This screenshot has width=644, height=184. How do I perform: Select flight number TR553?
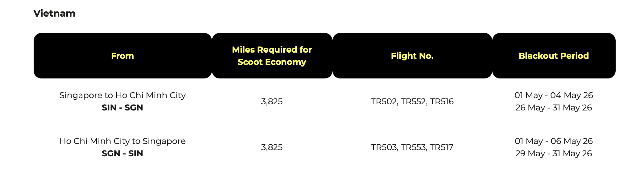pos(414,147)
